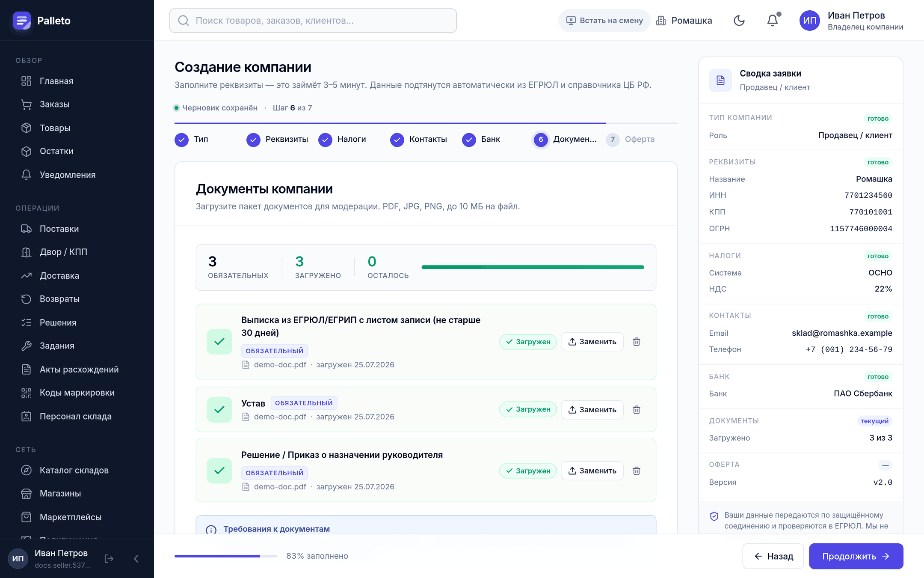This screenshot has height=578, width=924.
Task: Click the Двор / КПП icon
Action: click(x=27, y=252)
